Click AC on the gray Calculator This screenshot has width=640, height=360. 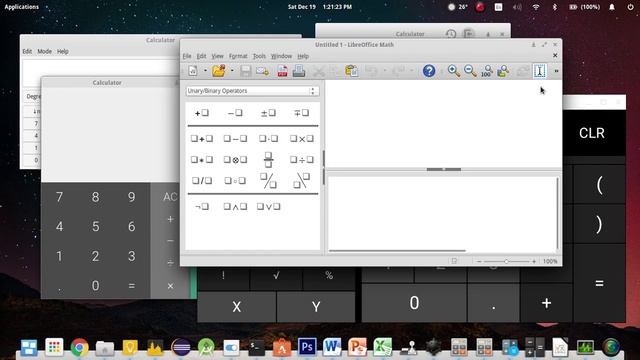(x=170, y=197)
